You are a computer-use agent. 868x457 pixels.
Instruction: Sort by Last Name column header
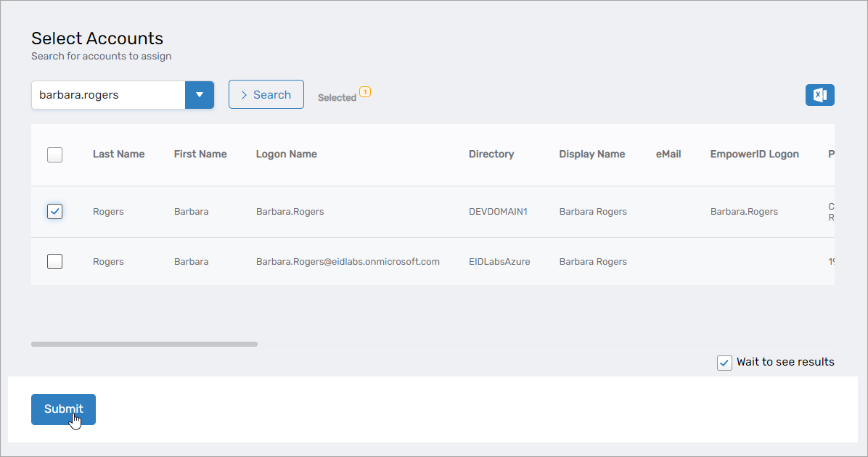click(x=118, y=155)
